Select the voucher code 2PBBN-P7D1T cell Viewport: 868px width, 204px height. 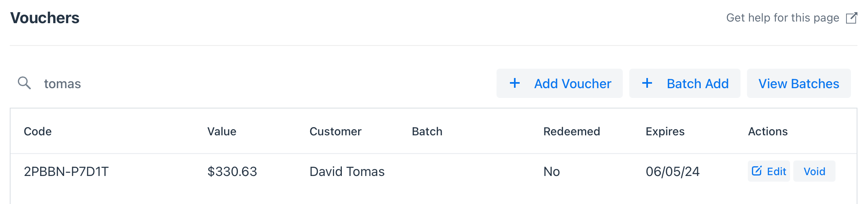tap(66, 171)
